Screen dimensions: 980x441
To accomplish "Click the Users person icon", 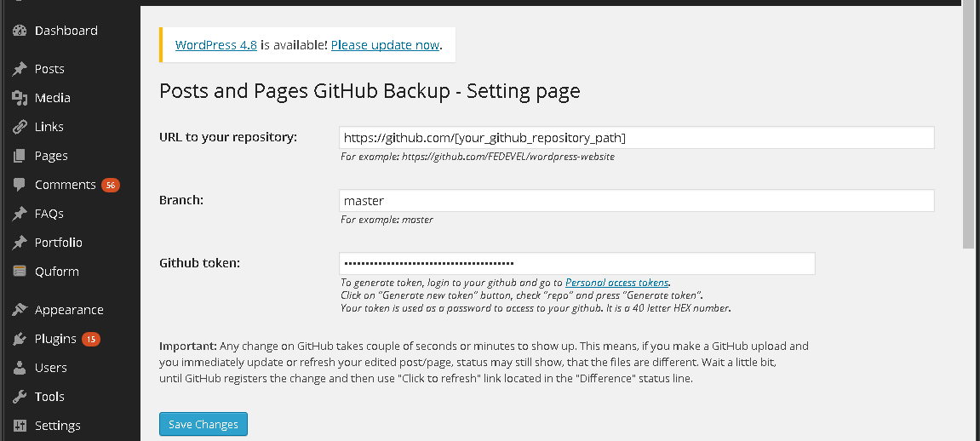I will 20,368.
